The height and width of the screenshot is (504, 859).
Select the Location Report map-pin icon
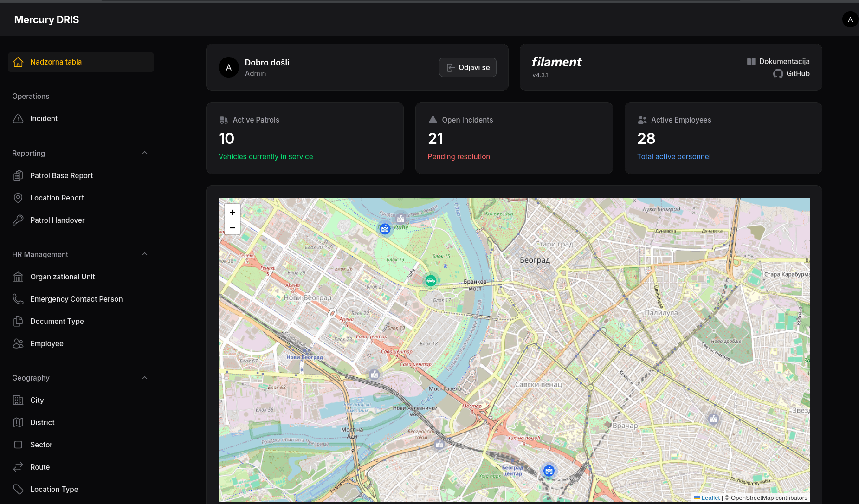pyautogui.click(x=18, y=198)
